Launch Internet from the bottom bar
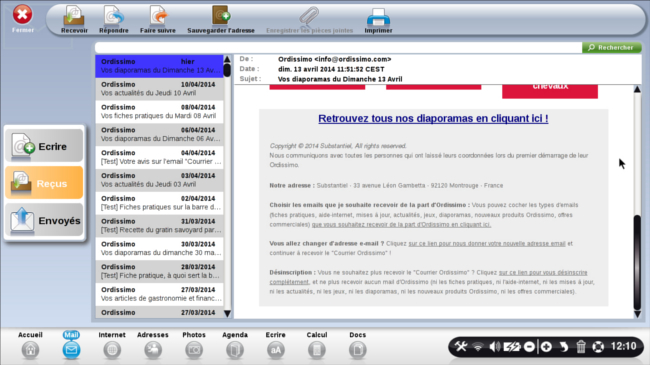Image resolution: width=650 pixels, height=365 pixels. (112, 350)
